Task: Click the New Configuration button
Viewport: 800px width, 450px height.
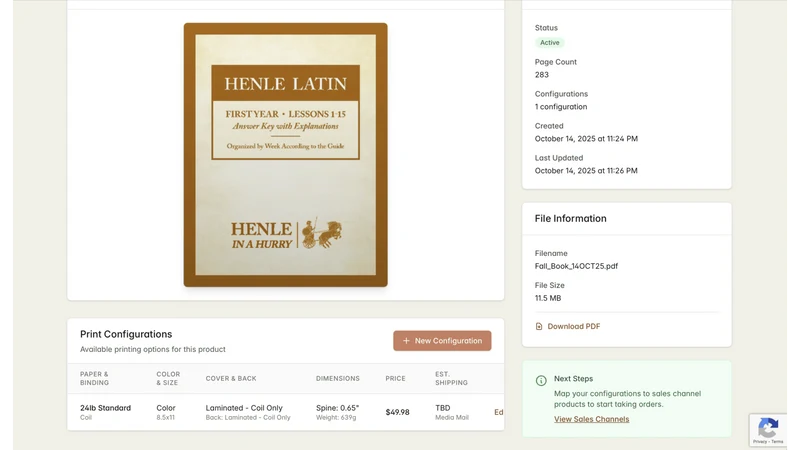Action: click(x=442, y=341)
